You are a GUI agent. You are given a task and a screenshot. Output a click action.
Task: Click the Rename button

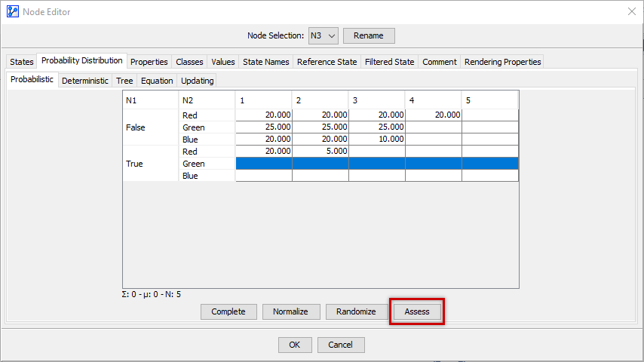click(x=369, y=35)
